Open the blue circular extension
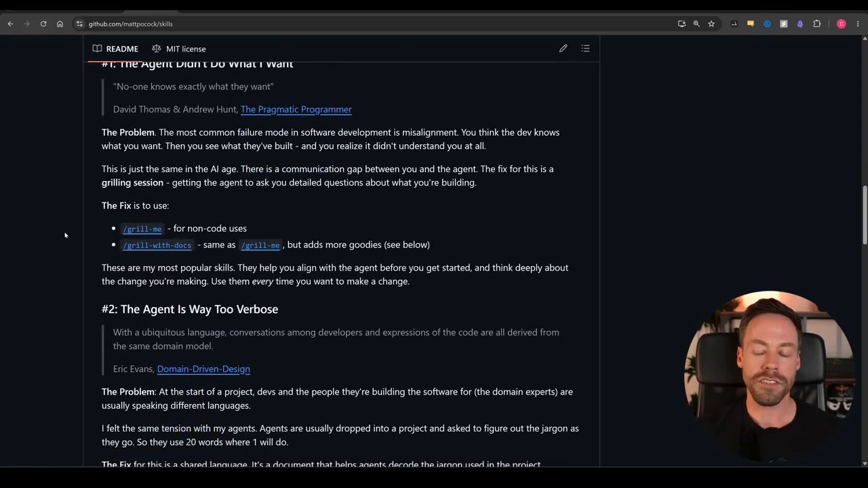The image size is (868, 488). pyautogui.click(x=767, y=24)
